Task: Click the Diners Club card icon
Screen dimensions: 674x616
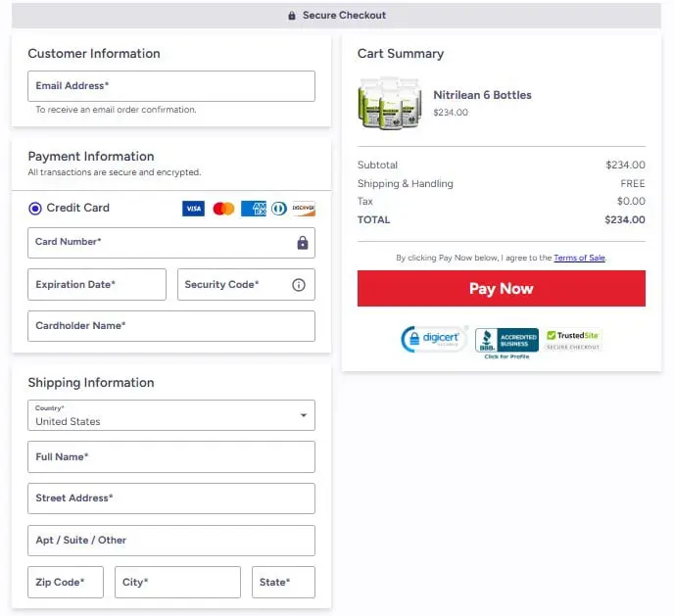Action: 279,209
